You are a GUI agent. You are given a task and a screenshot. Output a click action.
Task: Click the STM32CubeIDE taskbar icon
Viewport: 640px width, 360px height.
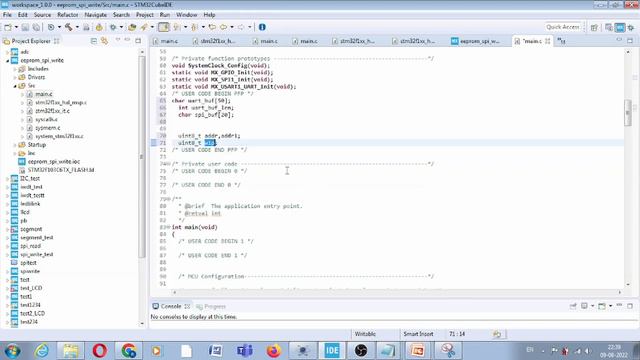click(x=331, y=351)
